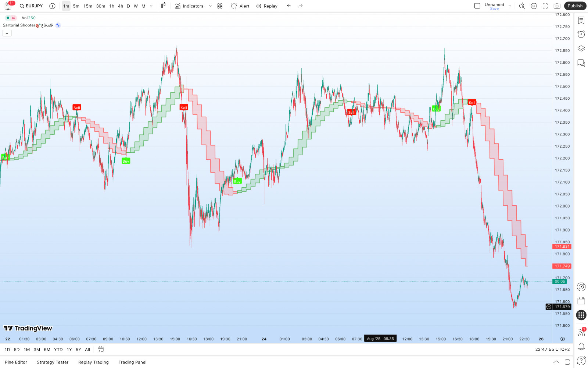Image resolution: width=588 pixels, height=368 pixels.
Task: Set date range to 3M
Action: click(x=37, y=350)
